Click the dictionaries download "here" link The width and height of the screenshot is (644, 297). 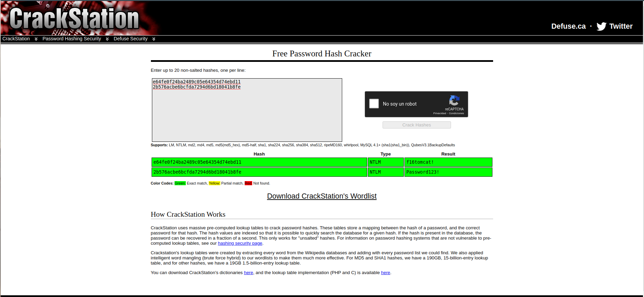point(248,273)
